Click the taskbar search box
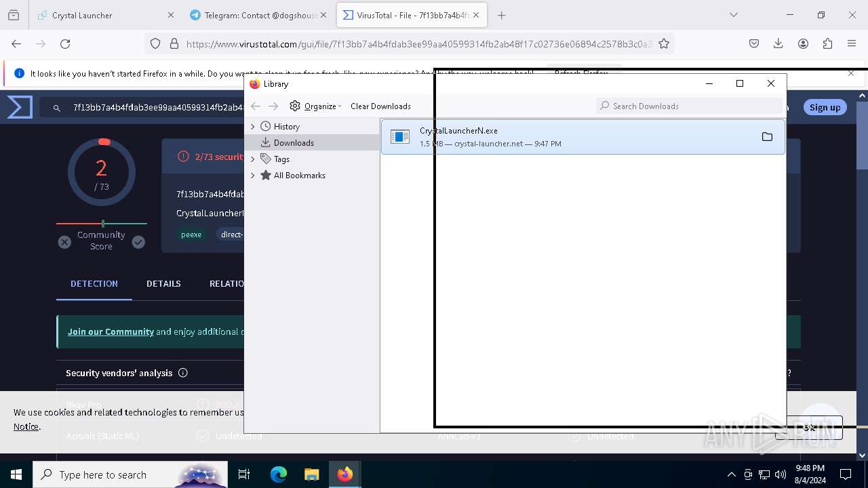 point(130,474)
